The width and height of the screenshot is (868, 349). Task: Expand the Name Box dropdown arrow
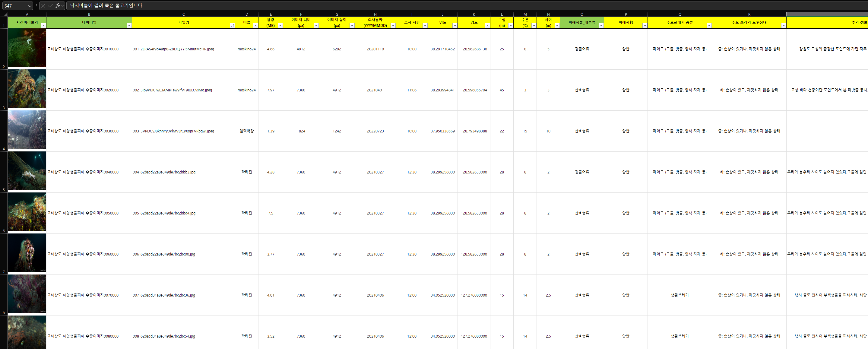click(30, 6)
